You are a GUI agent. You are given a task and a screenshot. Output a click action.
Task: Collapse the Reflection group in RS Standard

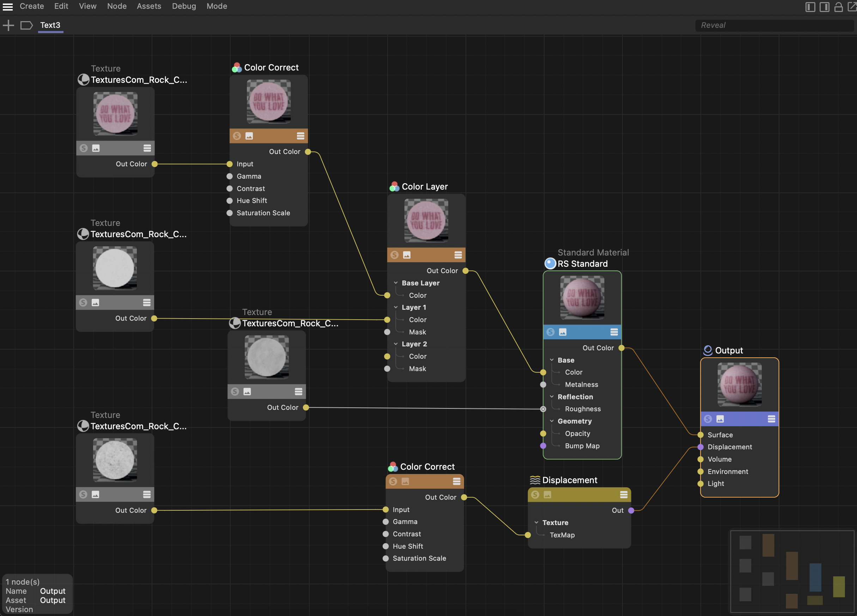tap(552, 396)
